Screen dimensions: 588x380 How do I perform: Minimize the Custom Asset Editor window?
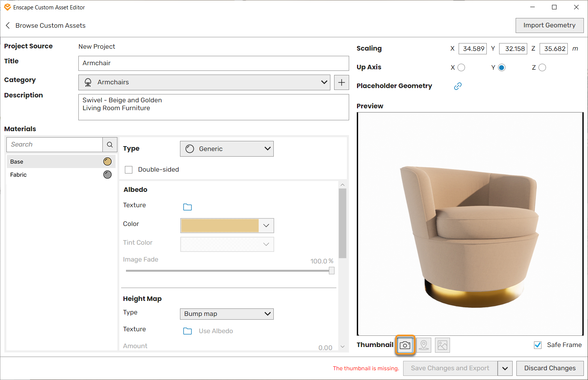tap(532, 7)
